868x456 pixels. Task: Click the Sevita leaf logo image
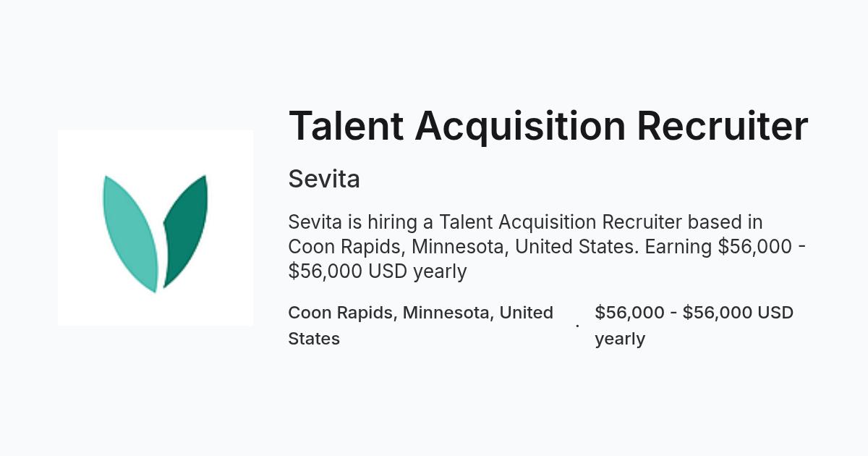[x=156, y=228]
